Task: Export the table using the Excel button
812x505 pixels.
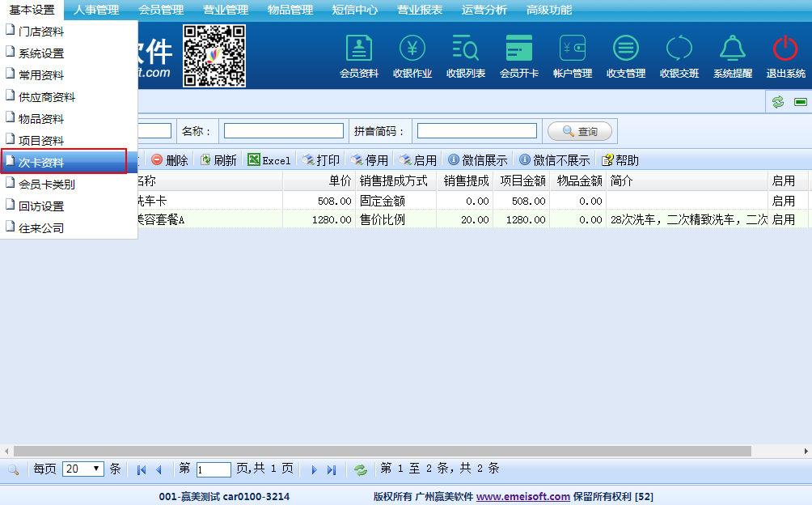Action: pos(269,160)
